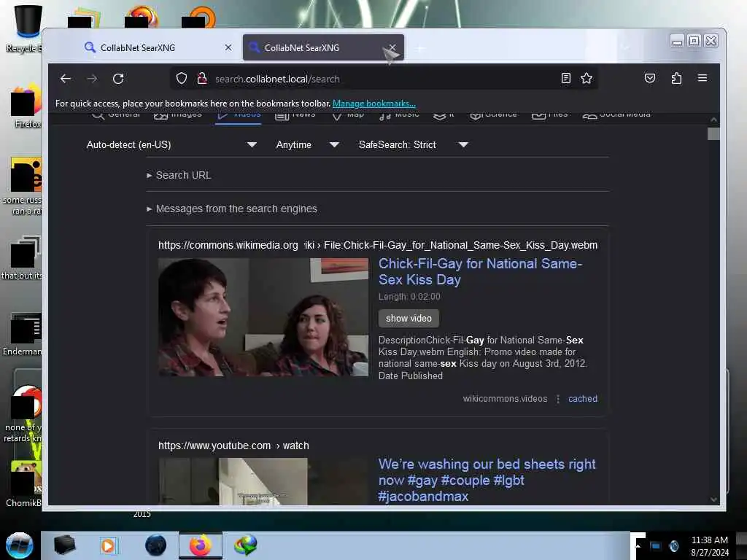This screenshot has width=747, height=560.
Task: Open the Auto-detect (en-US) language dropdown
Action: pyautogui.click(x=171, y=145)
